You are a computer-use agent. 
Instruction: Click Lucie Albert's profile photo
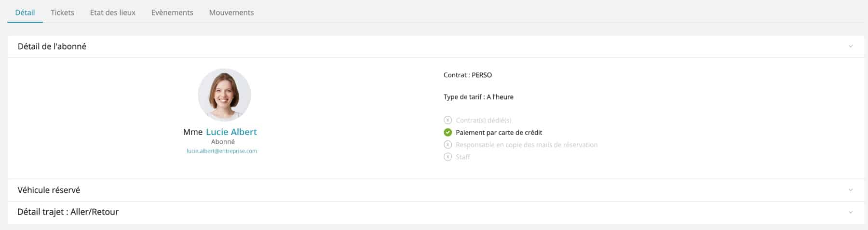click(224, 95)
